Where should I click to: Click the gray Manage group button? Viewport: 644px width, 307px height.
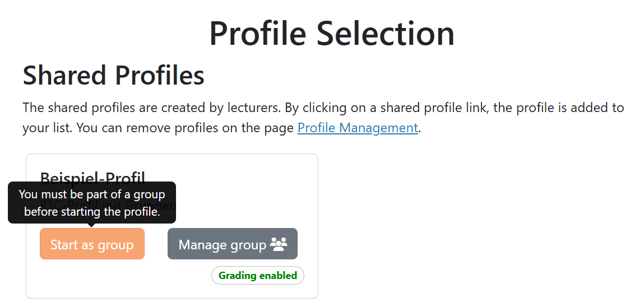[232, 244]
